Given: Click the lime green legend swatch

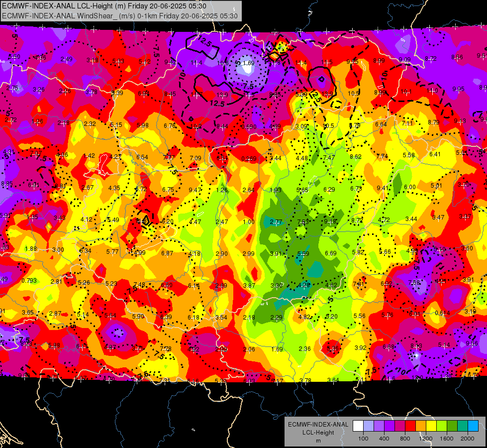Looking at the screenshot, I should pyautogui.click(x=442, y=426).
